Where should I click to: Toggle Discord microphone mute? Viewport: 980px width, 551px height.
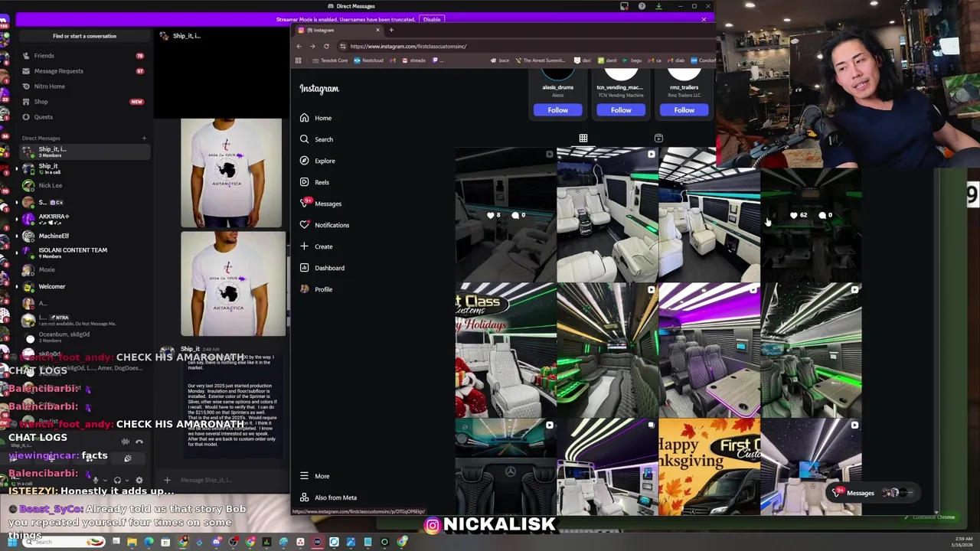coord(95,481)
